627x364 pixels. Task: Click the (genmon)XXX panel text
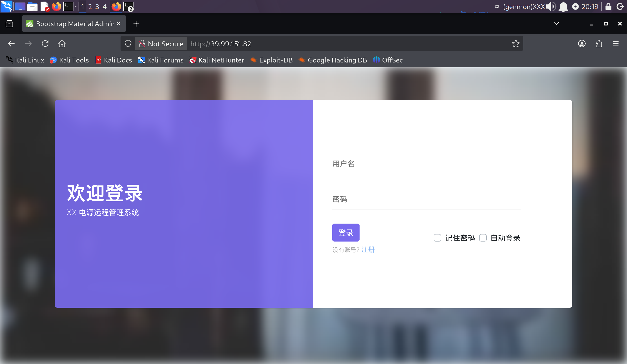click(524, 6)
